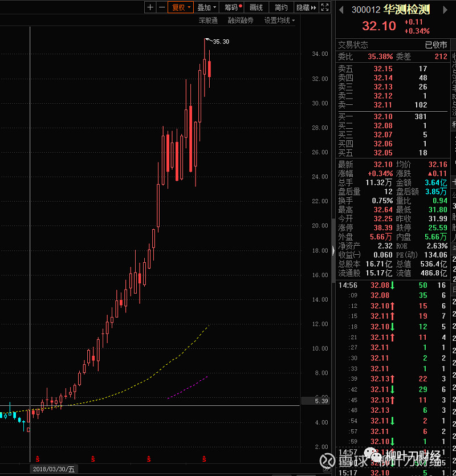Click the 5.39 crosshair price label
The width and height of the screenshot is (456, 476).
[x=316, y=401]
